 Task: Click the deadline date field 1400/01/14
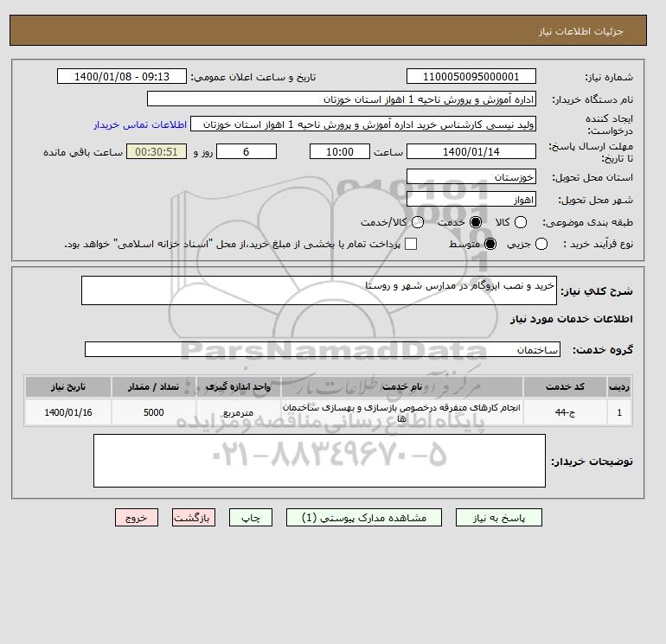[471, 151]
